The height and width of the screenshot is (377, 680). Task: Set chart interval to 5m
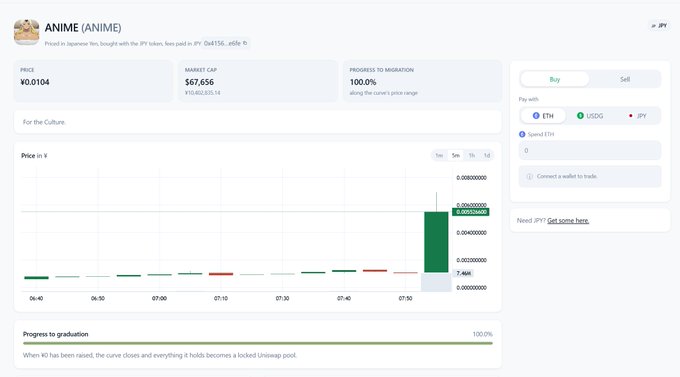point(455,155)
